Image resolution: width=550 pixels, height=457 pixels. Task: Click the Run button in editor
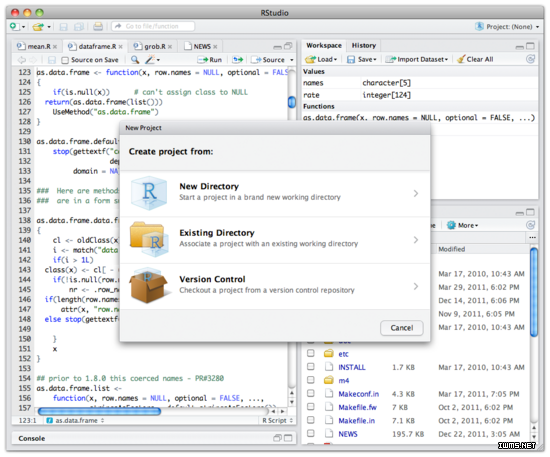tap(210, 60)
